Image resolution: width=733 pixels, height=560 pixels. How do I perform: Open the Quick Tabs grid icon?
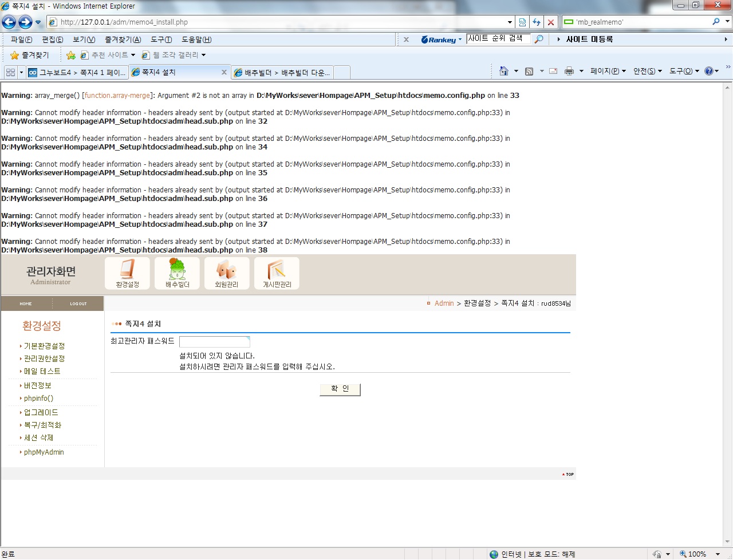[x=10, y=72]
